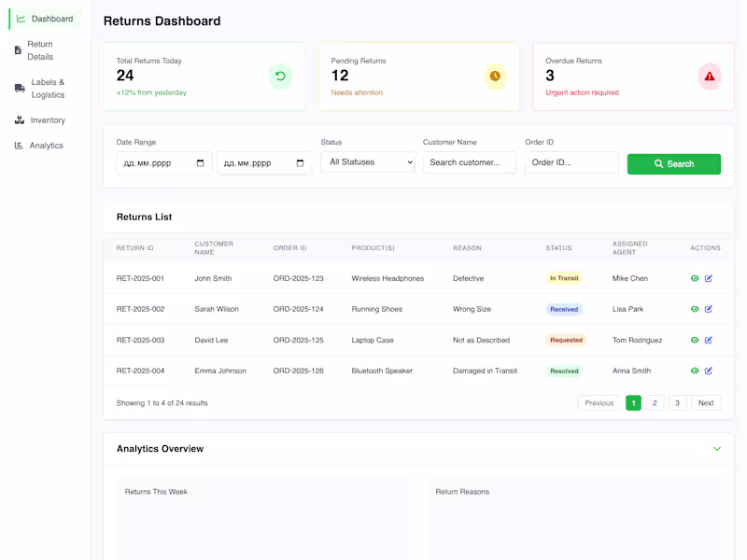The image size is (747, 560).
Task: Click the clock icon on Pending Returns card
Action: tap(495, 77)
